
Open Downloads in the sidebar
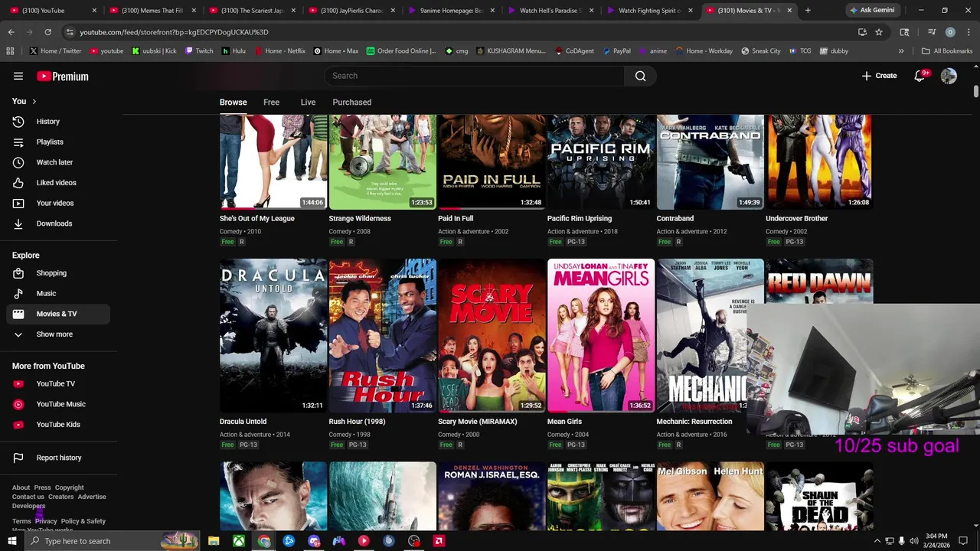(58, 223)
